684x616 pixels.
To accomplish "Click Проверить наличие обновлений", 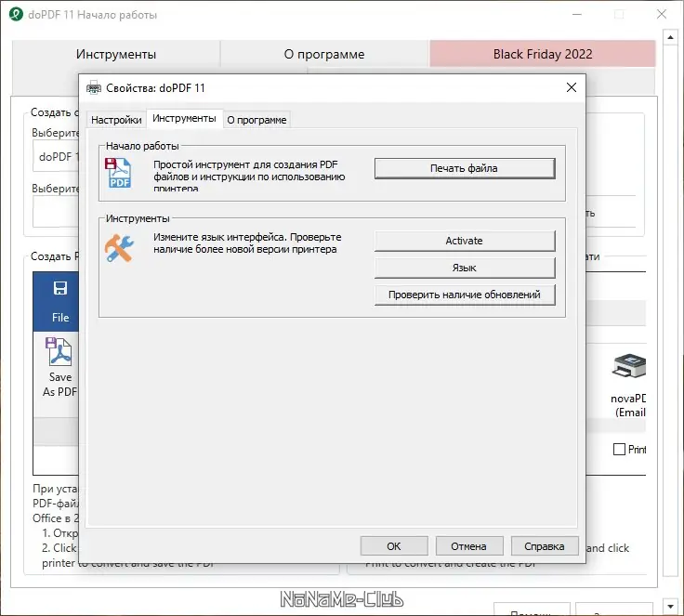I will click(465, 295).
